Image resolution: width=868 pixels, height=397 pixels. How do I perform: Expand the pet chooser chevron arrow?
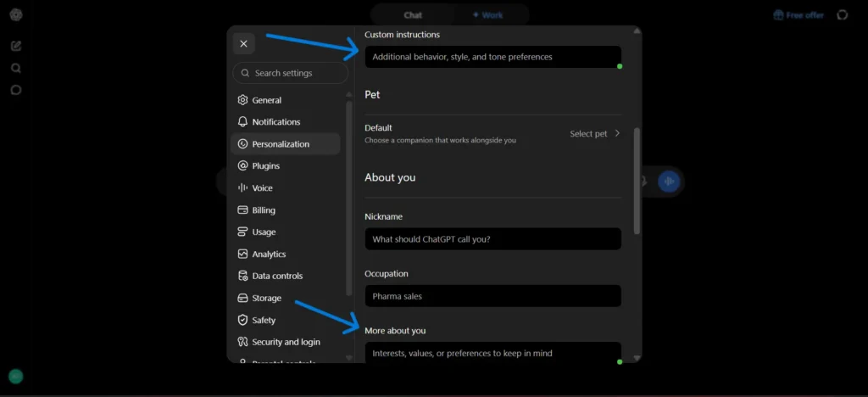pos(617,133)
